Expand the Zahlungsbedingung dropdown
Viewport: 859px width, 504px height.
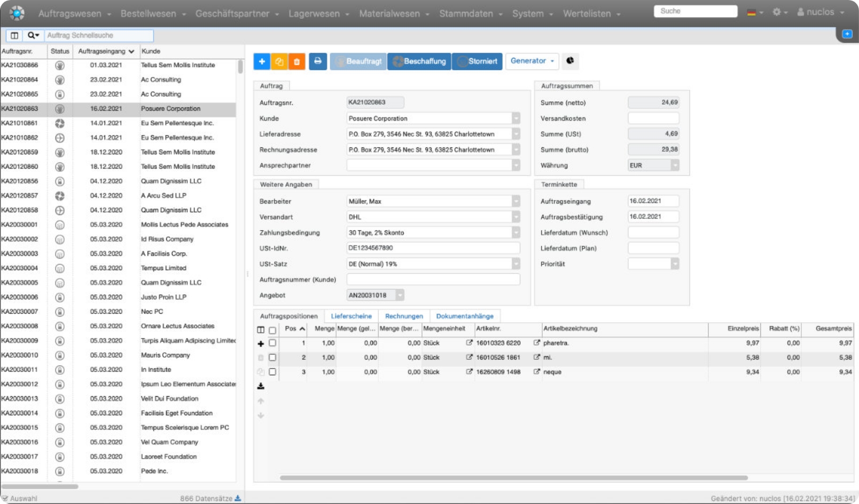(516, 232)
